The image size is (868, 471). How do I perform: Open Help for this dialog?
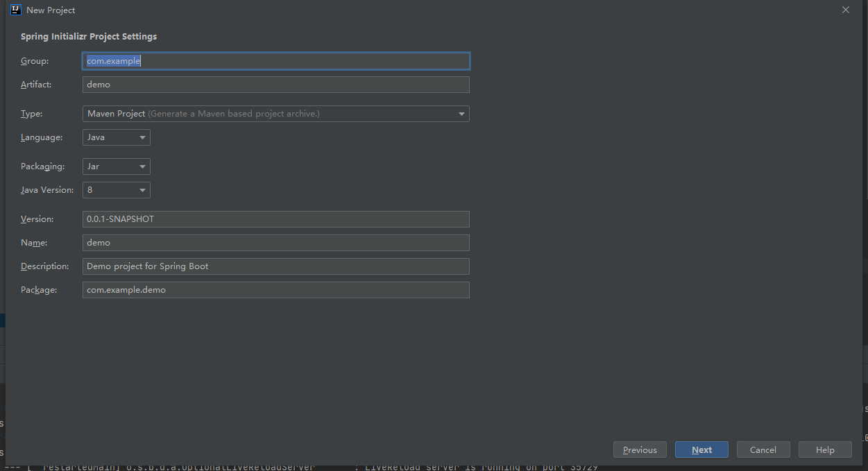click(825, 449)
